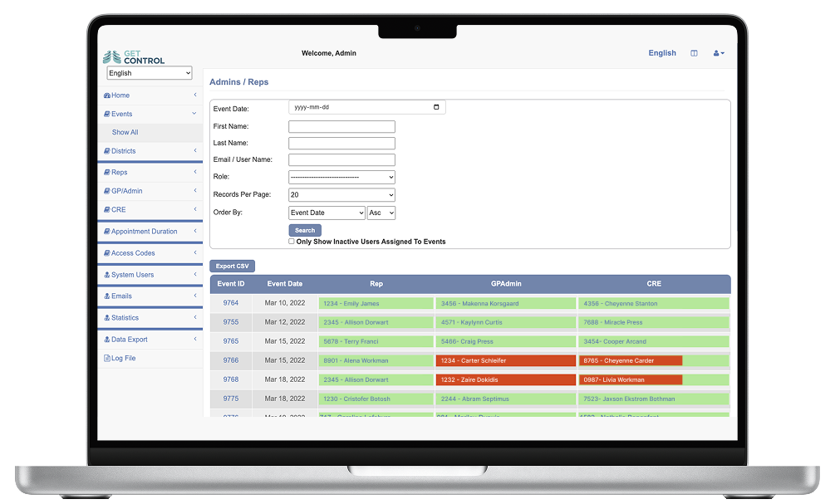Viewport: 835px width, 504px height.
Task: Open the sidebar English language selector
Action: tap(150, 73)
